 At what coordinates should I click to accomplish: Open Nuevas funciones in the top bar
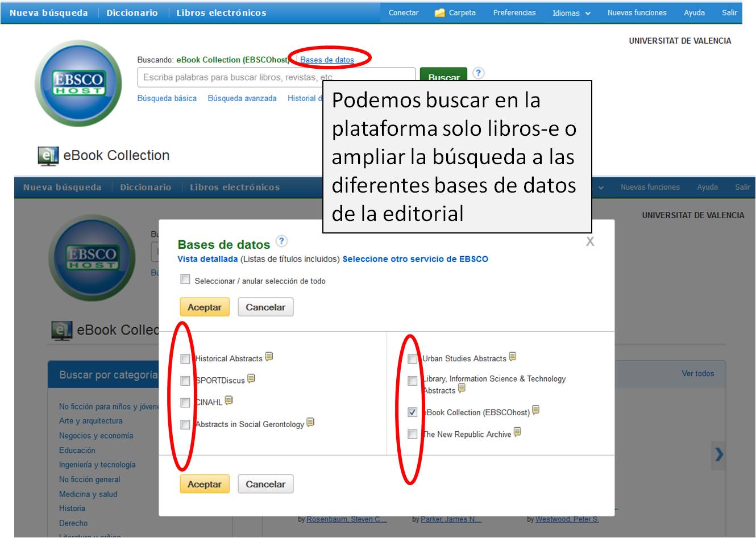[637, 12]
